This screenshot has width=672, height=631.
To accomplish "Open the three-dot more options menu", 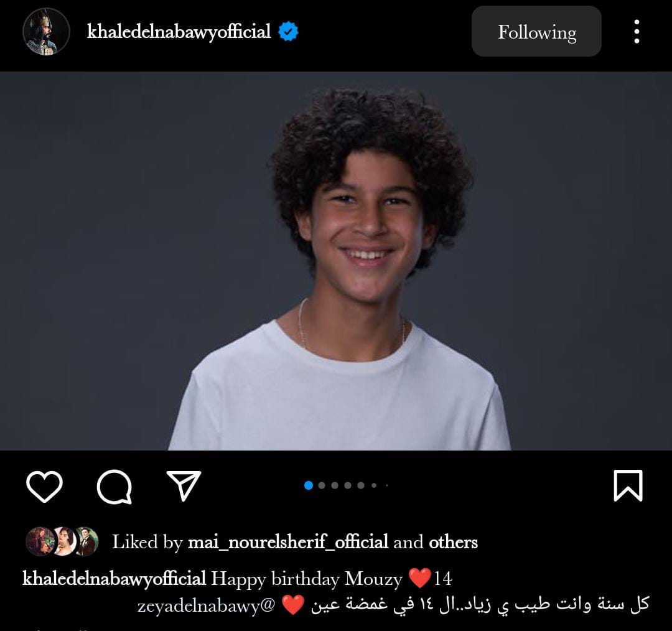I will click(637, 31).
